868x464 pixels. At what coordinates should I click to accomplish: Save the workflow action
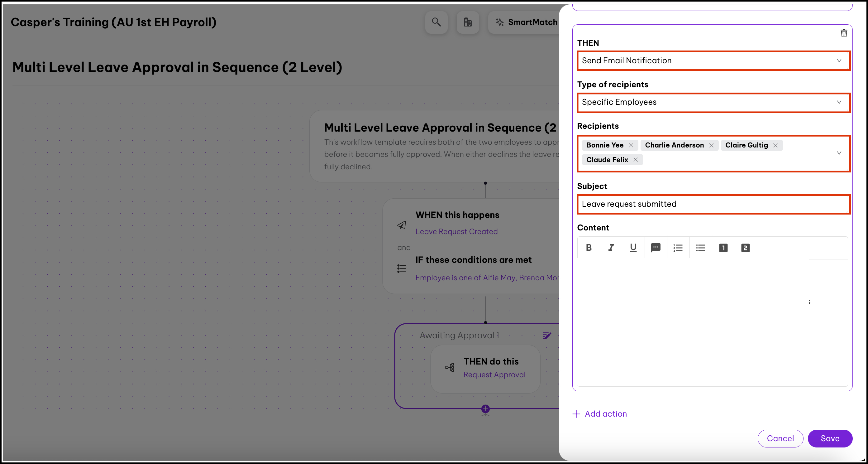pos(830,438)
